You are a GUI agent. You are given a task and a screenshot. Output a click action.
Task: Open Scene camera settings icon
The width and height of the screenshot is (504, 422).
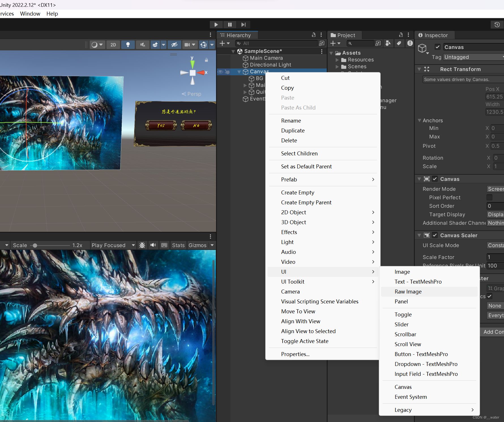(x=187, y=45)
